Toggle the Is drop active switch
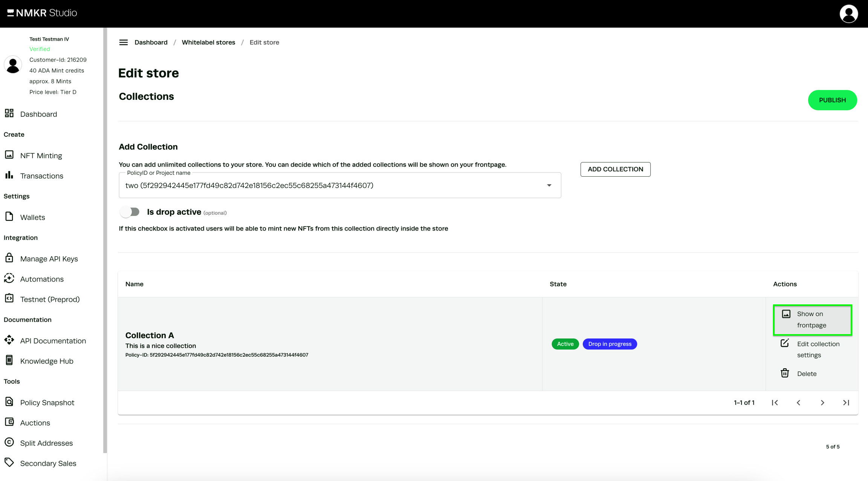Screen dimensions: 868x481 click(130, 212)
